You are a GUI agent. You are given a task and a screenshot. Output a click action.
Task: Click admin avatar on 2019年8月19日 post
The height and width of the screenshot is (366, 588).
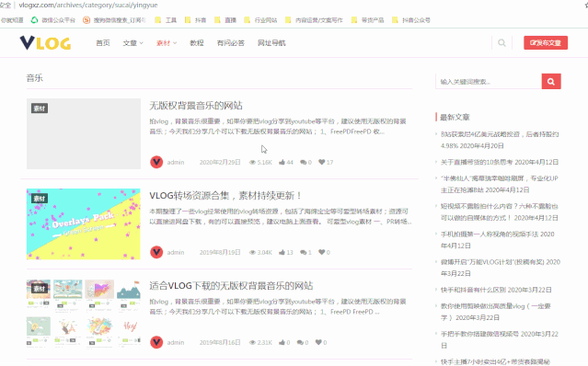pyautogui.click(x=156, y=252)
